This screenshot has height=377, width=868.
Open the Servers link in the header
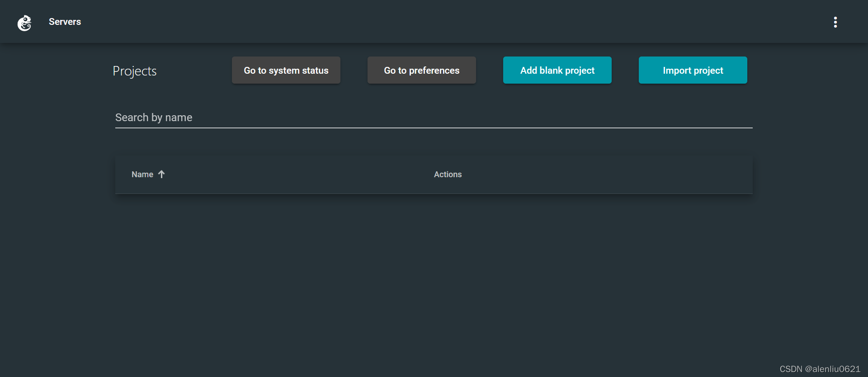pos(65,22)
